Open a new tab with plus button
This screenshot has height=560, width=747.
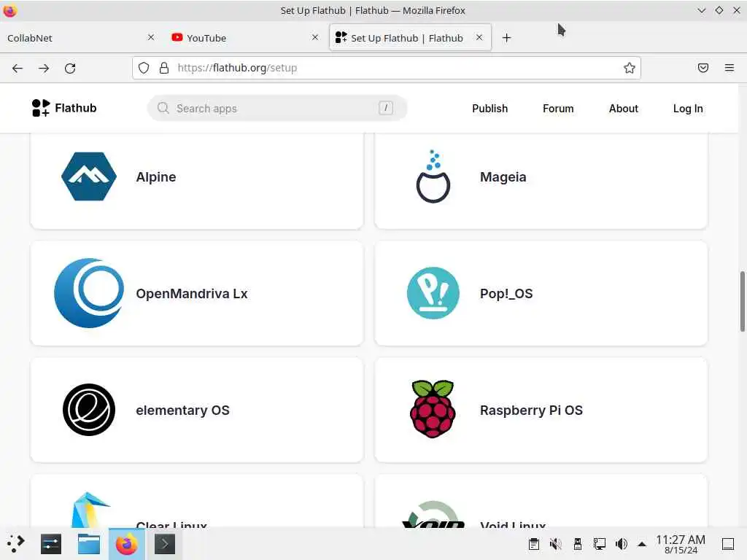tap(506, 38)
